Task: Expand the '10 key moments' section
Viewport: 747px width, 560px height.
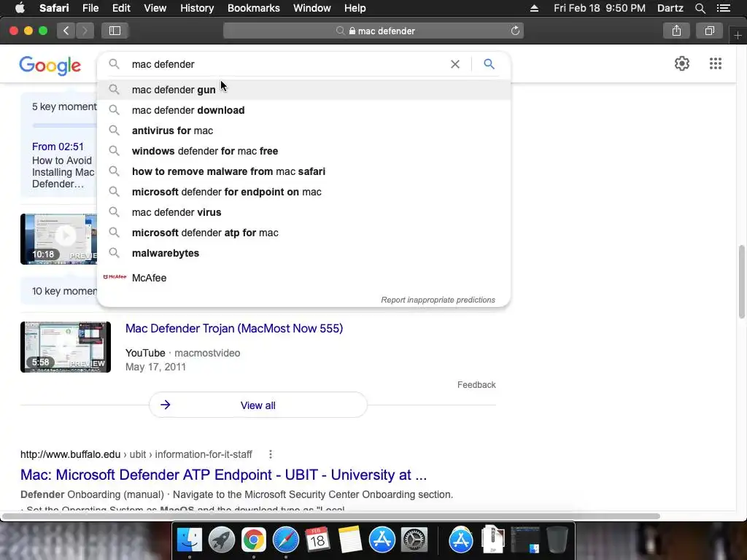Action: click(x=58, y=291)
